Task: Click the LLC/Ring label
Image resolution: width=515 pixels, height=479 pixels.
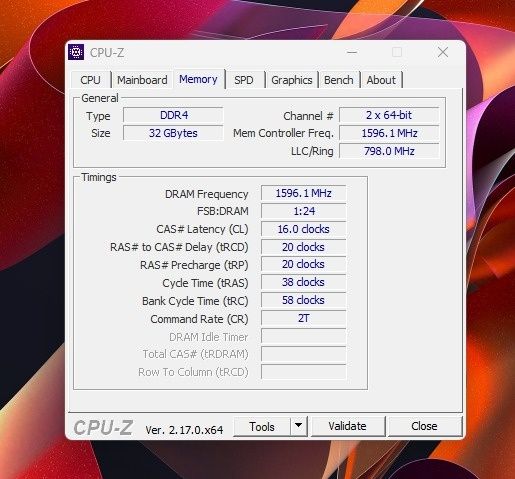Action: (312, 151)
